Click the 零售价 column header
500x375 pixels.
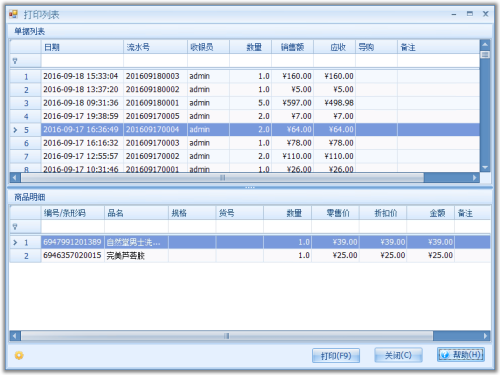pos(335,213)
